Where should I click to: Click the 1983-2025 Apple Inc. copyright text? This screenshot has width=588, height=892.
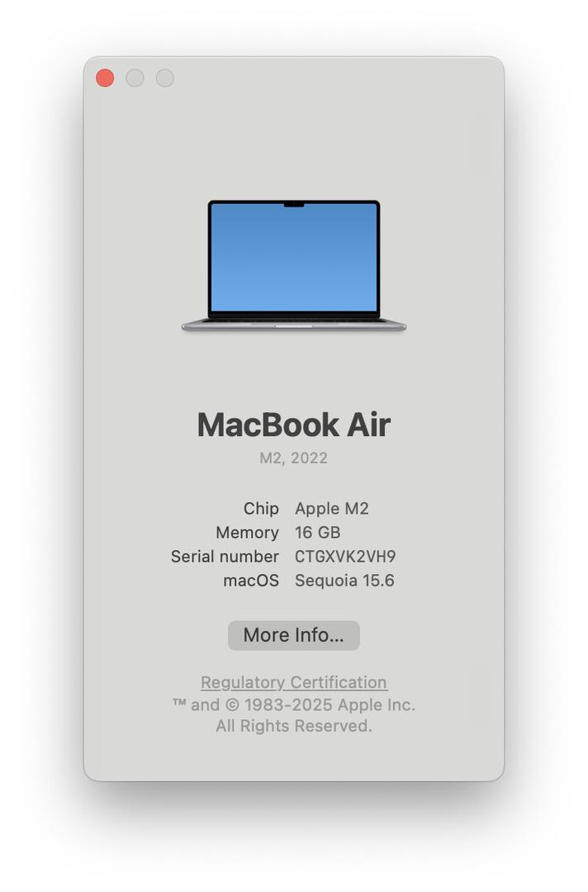click(x=293, y=705)
